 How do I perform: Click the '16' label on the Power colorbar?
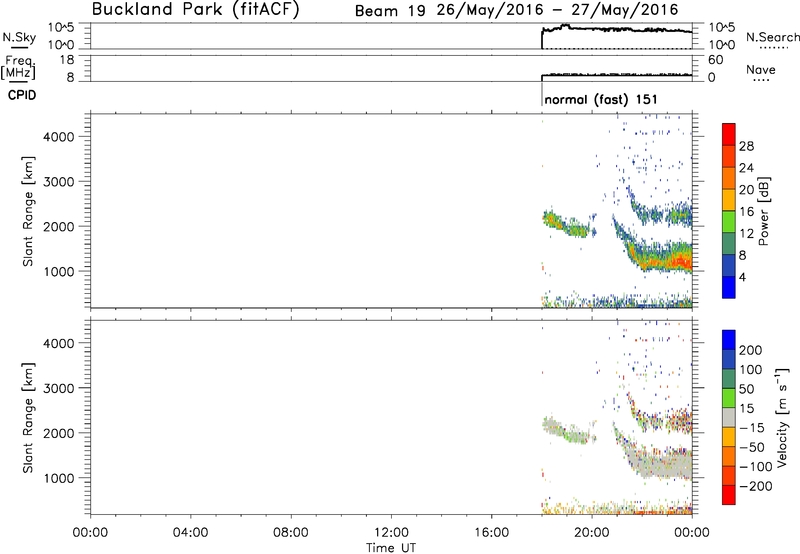tap(746, 212)
